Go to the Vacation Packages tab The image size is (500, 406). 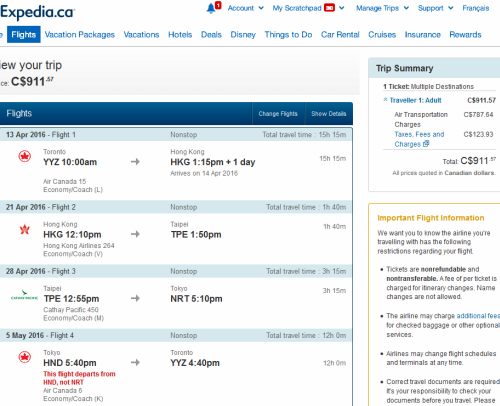point(80,35)
